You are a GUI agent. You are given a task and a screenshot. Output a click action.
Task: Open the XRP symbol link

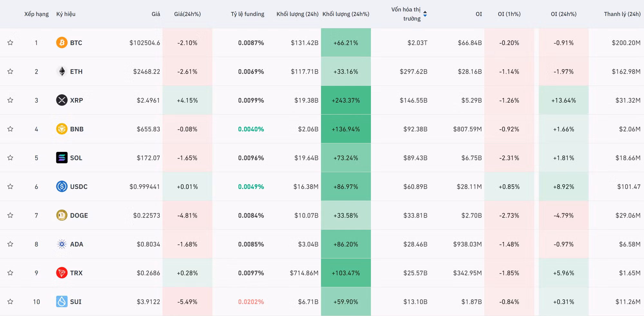pos(77,100)
